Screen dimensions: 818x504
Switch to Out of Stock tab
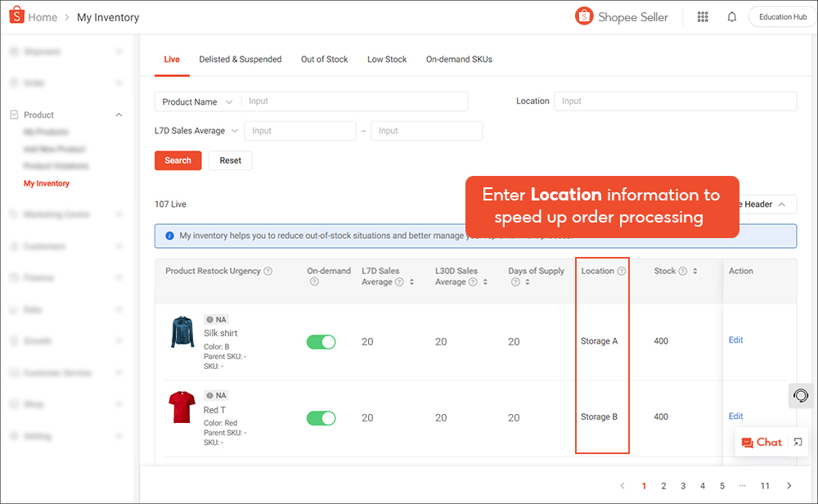point(325,60)
